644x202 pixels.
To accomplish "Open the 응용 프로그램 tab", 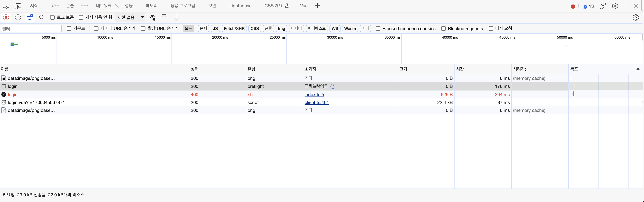I will click(183, 6).
